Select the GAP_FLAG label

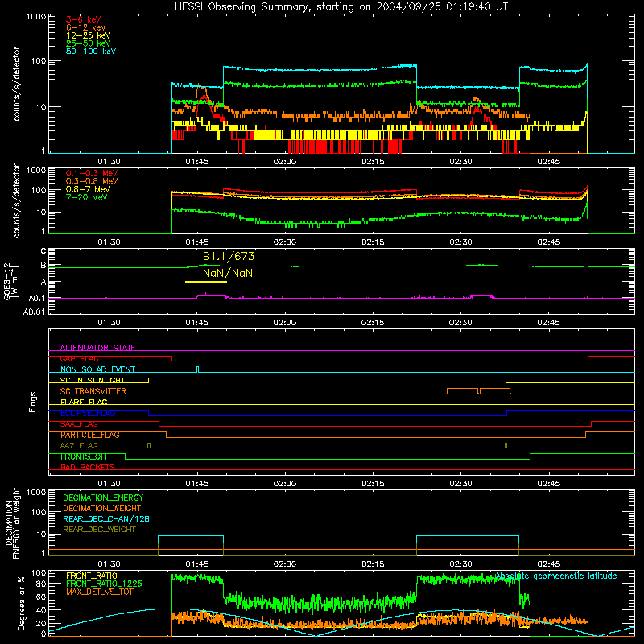coord(79,358)
